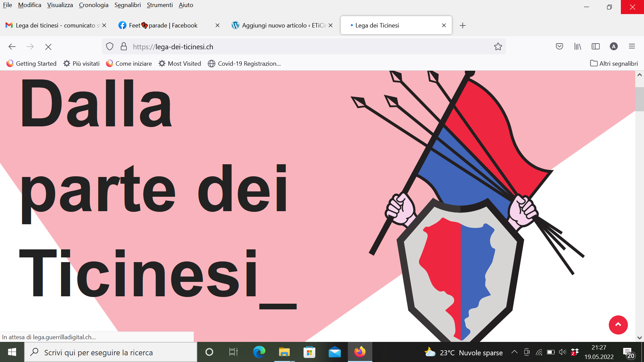Open Microsoft Store from the taskbar
Screen dimensions: 644x362
click(x=309, y=352)
